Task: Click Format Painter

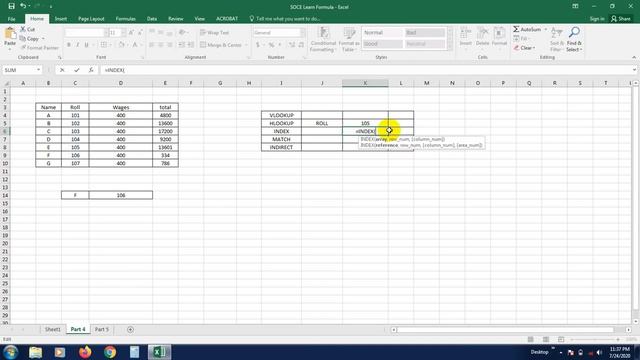Action: 39,48
